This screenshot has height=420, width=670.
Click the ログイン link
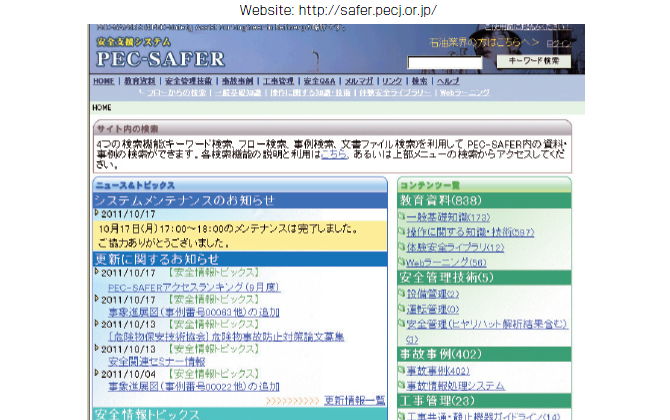[x=559, y=44]
